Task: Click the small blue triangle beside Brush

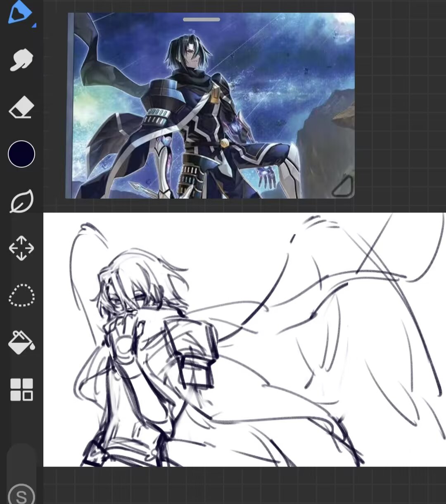Action: 34,25
